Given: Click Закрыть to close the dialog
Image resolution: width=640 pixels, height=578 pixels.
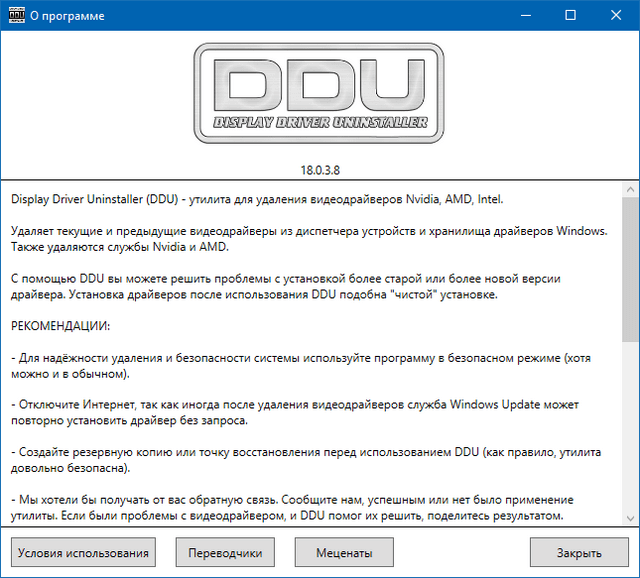Looking at the screenshot, I should pyautogui.click(x=579, y=552).
